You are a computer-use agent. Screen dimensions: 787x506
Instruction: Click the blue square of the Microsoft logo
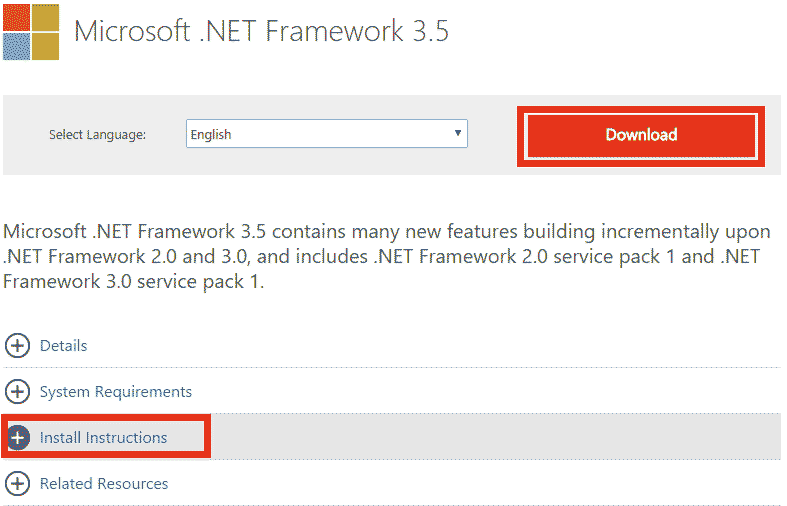tap(15, 46)
